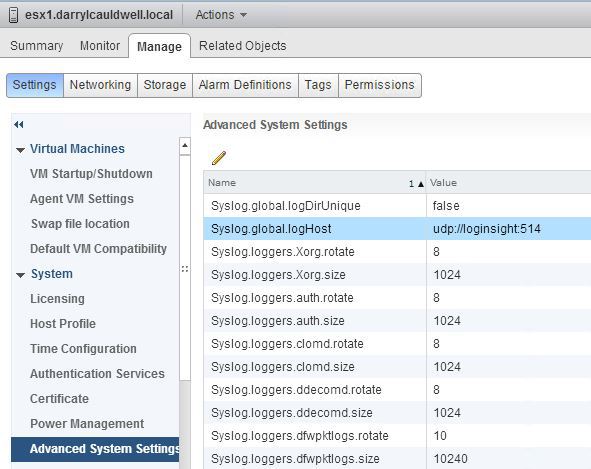Click the udp://loginsight:514 value
Screen dimensions: 591x469
[x=487, y=229]
